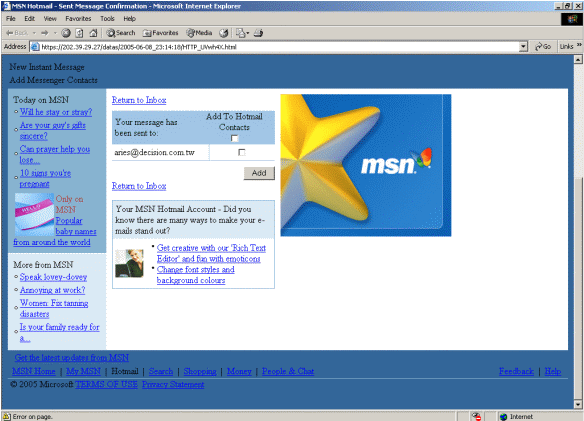Click the blocked-content status bar icon

pos(476,417)
